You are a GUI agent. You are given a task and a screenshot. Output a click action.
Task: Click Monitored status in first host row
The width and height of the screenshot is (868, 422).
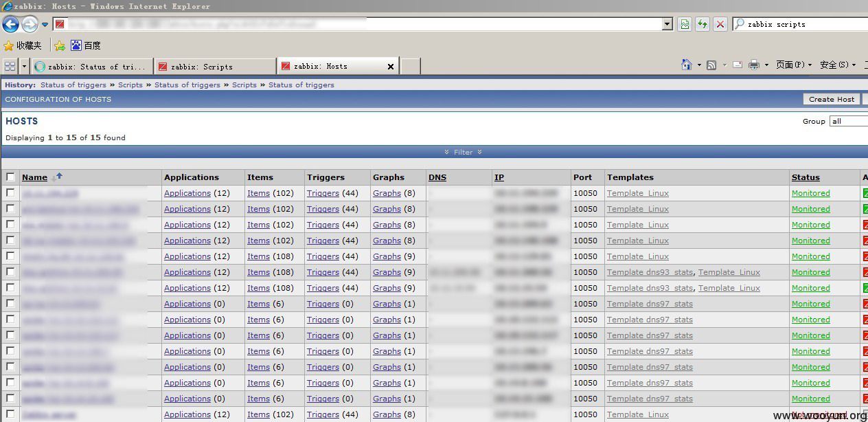(x=810, y=193)
